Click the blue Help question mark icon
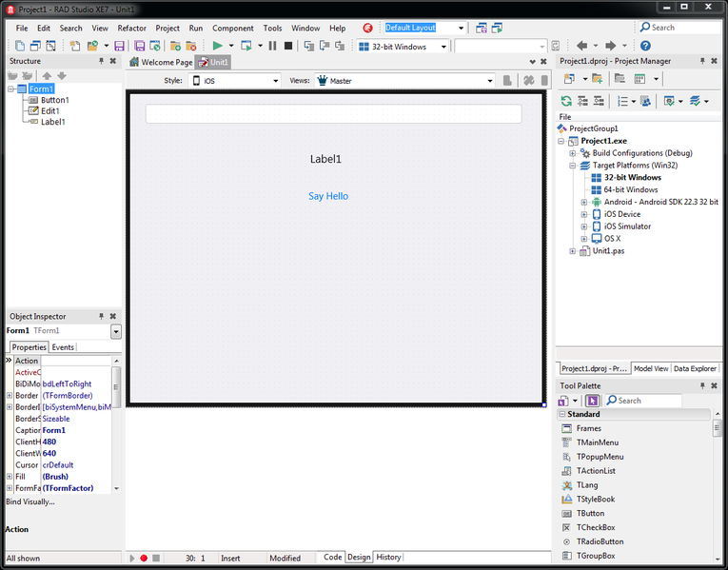Image resolution: width=728 pixels, height=570 pixels. click(645, 46)
